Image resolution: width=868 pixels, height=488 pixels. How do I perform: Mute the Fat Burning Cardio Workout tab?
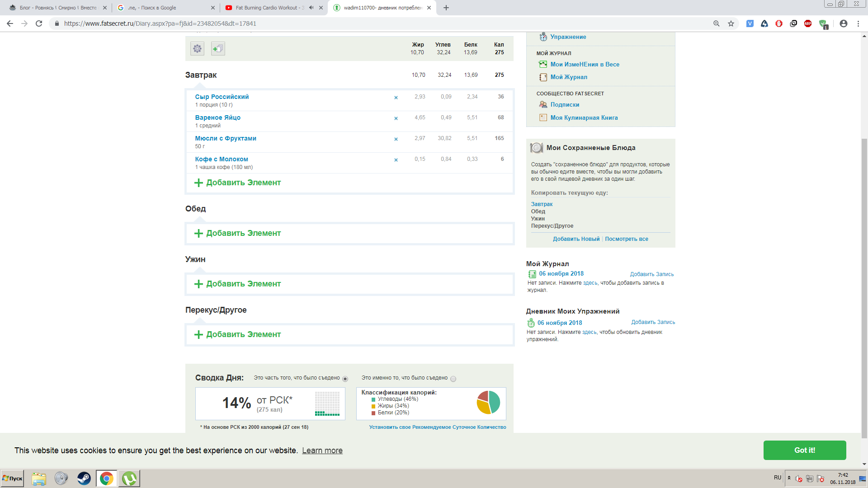pyautogui.click(x=311, y=8)
